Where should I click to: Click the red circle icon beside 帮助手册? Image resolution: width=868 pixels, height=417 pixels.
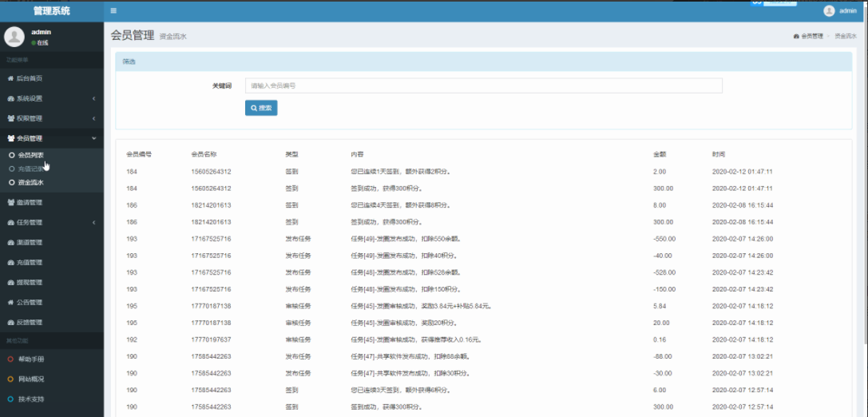point(10,359)
